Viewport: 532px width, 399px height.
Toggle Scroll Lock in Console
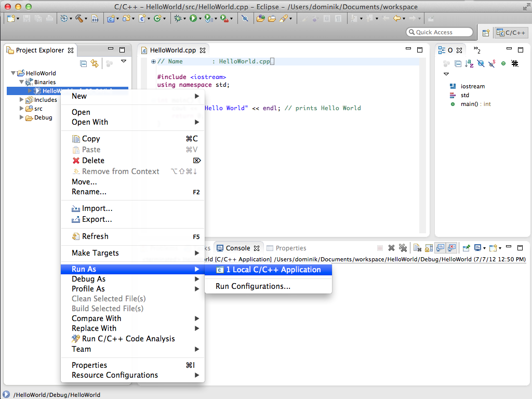(x=429, y=248)
